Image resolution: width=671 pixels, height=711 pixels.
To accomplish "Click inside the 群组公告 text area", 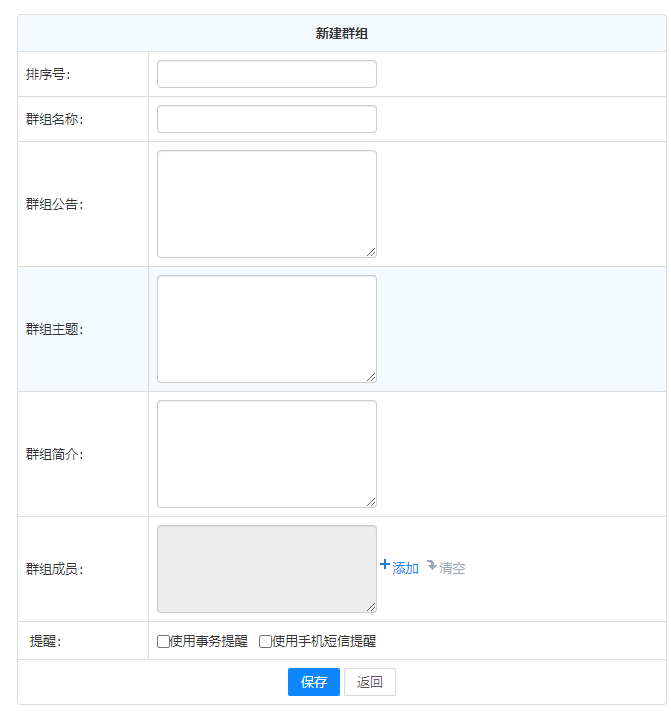I will pyautogui.click(x=267, y=204).
